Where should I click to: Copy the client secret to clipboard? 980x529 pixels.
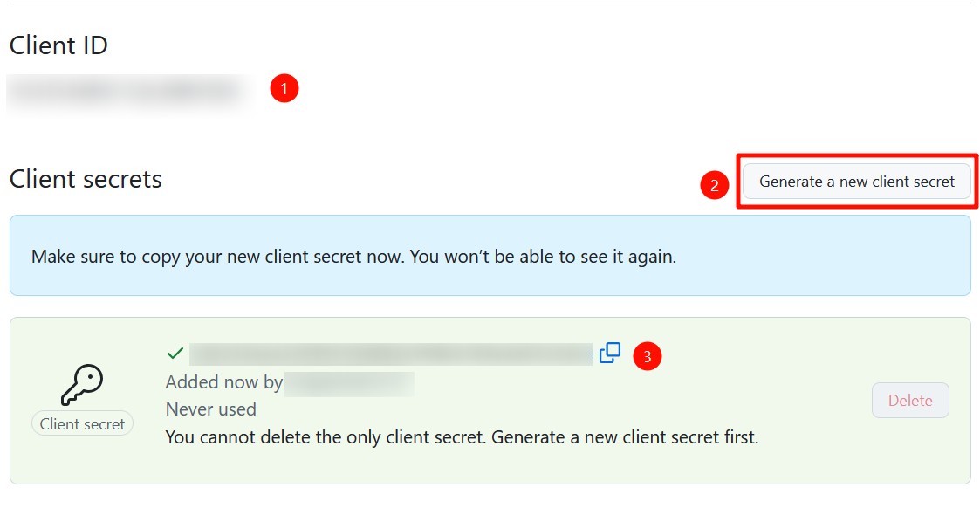point(610,353)
